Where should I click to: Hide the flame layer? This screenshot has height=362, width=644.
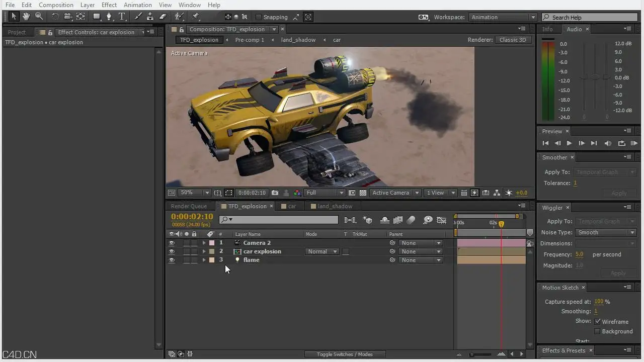click(x=172, y=260)
